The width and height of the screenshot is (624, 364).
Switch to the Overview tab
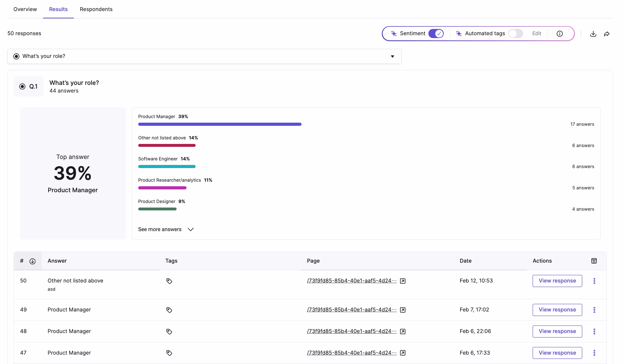point(25,9)
